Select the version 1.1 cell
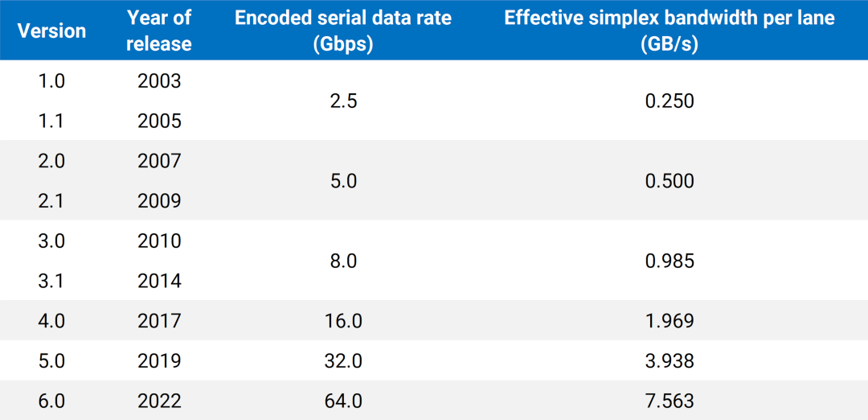 pos(51,121)
